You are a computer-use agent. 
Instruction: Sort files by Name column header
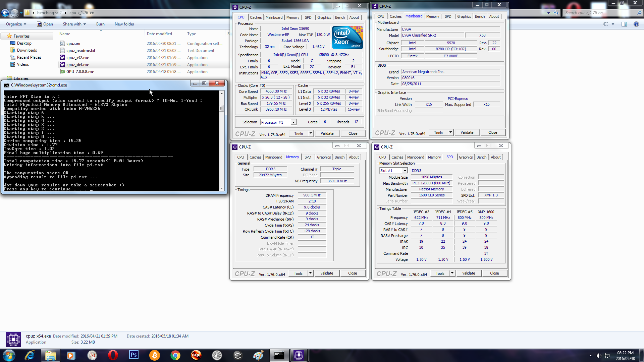pos(65,34)
